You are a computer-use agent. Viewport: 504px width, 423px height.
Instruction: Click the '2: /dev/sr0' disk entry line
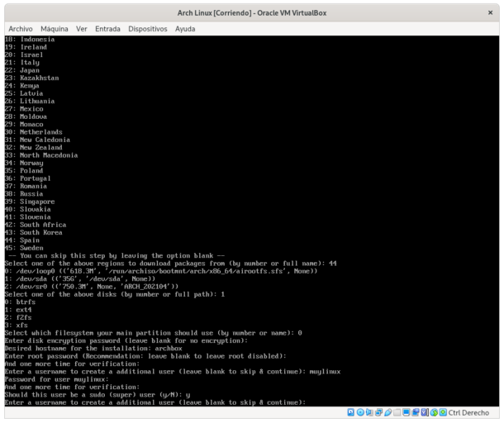coord(92,287)
